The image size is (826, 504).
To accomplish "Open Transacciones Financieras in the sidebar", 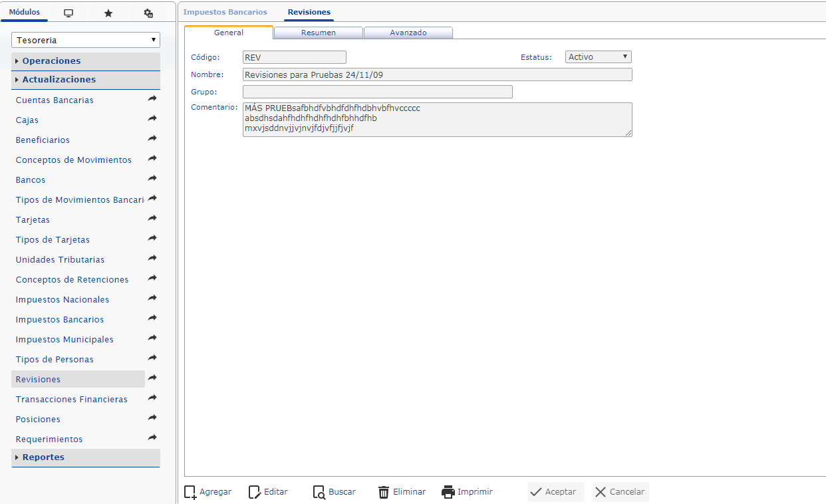I will click(x=71, y=400).
